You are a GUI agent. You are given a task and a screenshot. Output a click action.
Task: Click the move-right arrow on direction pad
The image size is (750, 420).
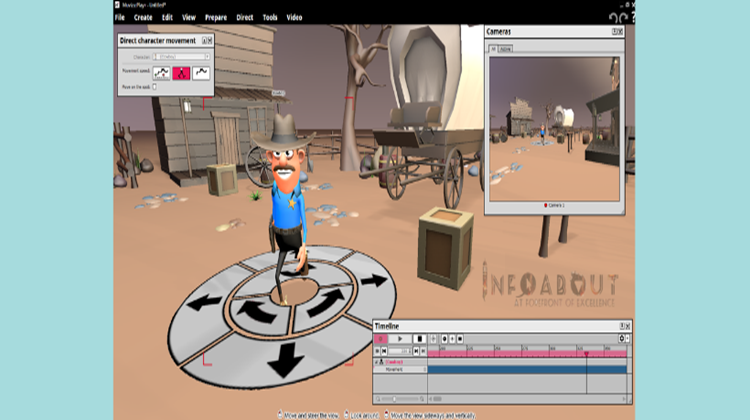[374, 280]
